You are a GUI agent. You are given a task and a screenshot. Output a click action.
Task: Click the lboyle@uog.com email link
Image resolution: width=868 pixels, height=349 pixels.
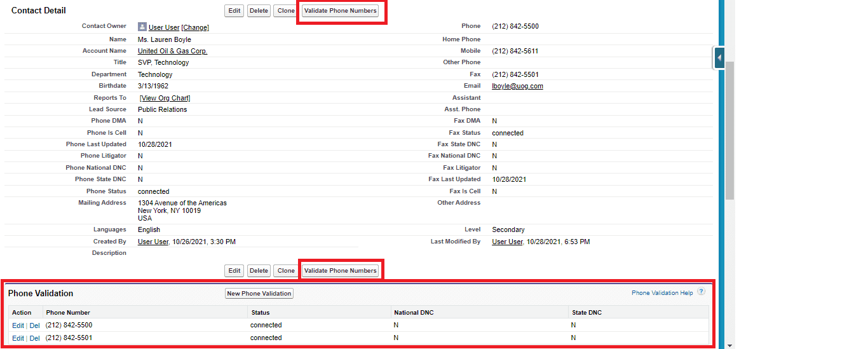pyautogui.click(x=517, y=86)
